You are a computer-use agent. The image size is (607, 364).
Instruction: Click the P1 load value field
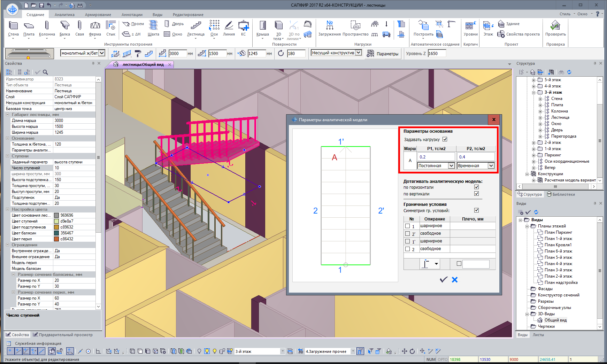tap(436, 157)
